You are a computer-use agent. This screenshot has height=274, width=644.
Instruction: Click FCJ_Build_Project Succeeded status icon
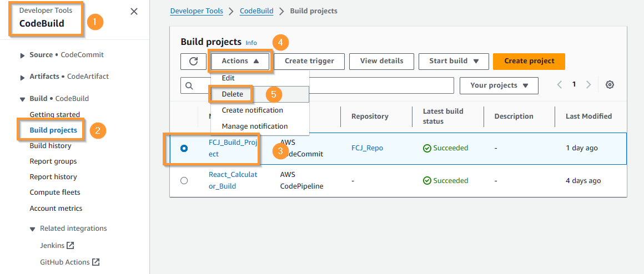pyautogui.click(x=427, y=148)
